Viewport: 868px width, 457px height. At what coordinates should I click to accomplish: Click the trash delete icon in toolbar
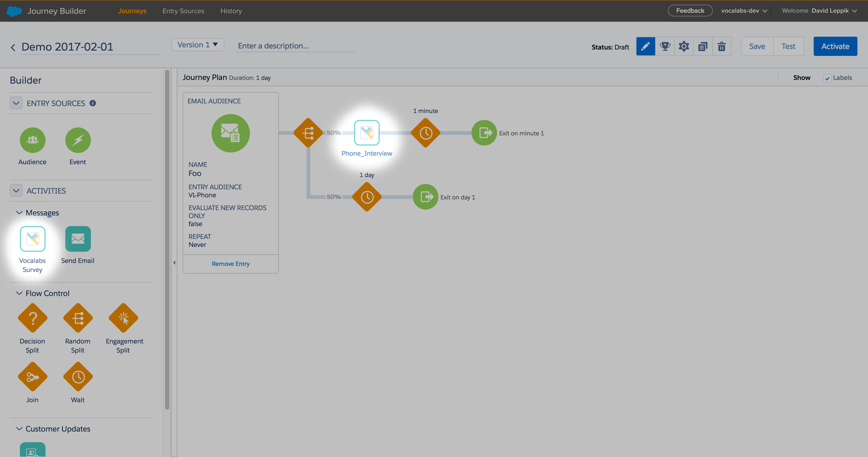point(722,46)
